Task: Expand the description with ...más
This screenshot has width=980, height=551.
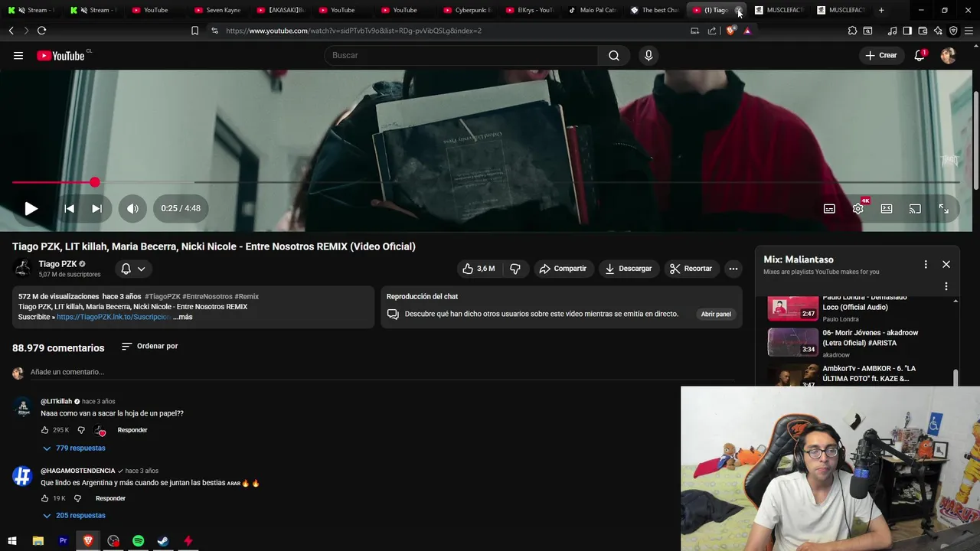Action: tap(183, 317)
